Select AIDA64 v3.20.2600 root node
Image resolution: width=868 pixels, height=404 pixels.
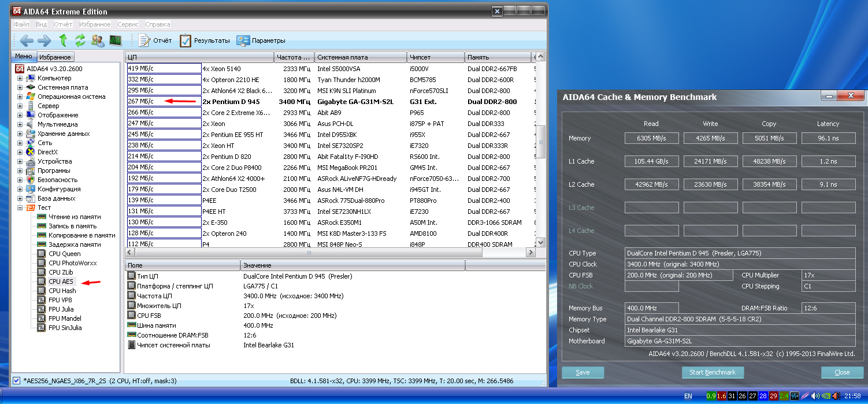(54, 69)
